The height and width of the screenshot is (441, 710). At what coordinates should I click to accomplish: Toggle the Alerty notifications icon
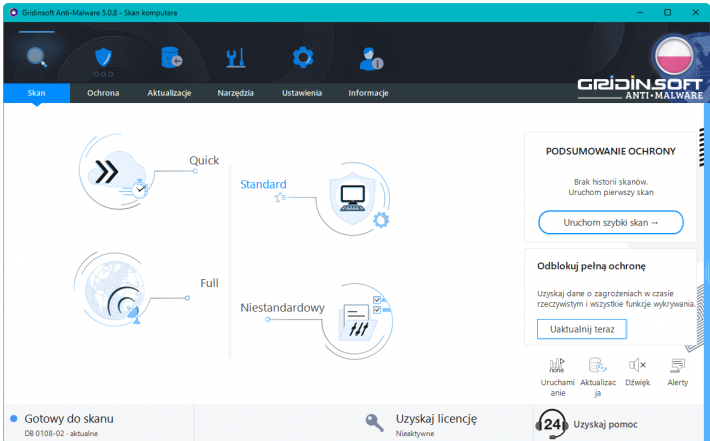point(678,365)
